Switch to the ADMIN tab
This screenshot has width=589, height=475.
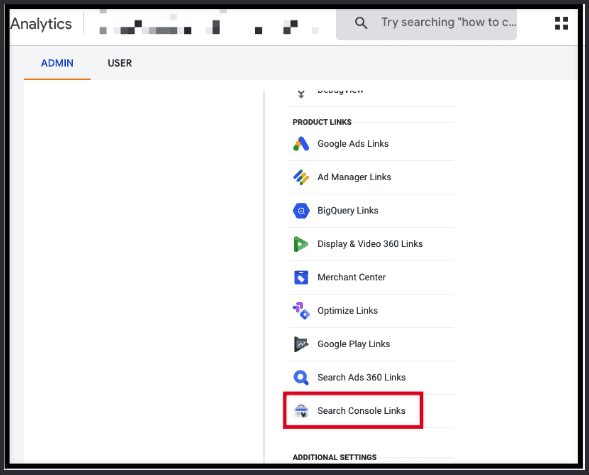57,63
